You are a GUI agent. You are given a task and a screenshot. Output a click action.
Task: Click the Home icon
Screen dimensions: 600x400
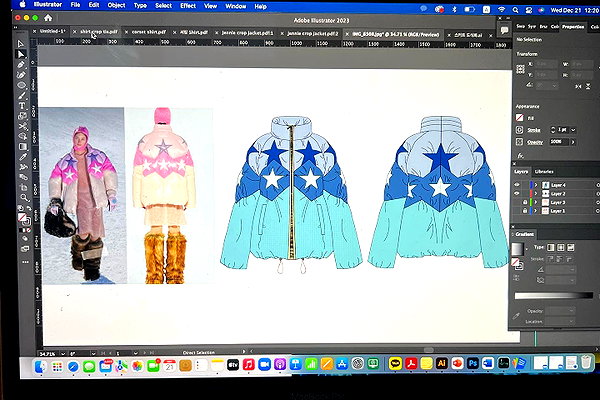pos(48,18)
